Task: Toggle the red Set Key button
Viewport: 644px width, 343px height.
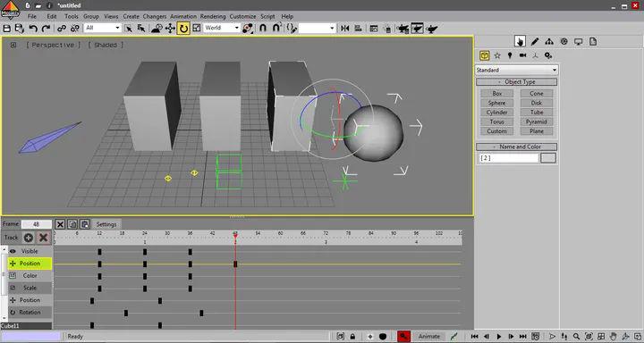Action: pyautogui.click(x=403, y=337)
